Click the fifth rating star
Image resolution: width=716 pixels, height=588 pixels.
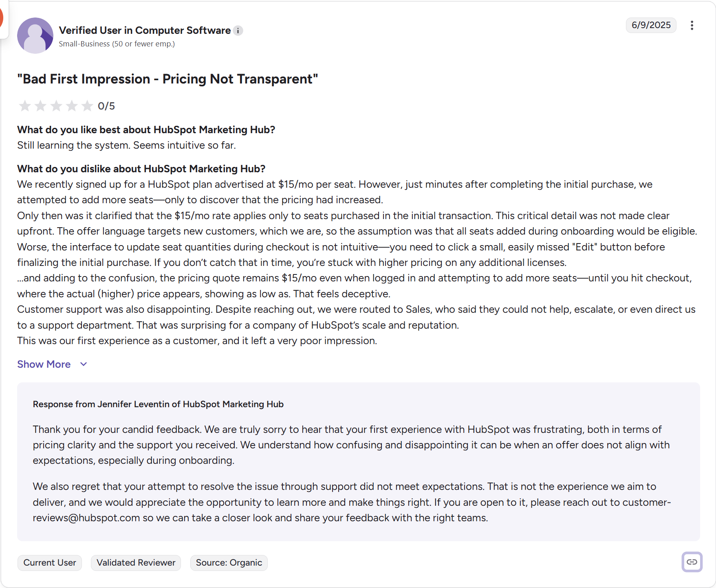click(x=87, y=106)
